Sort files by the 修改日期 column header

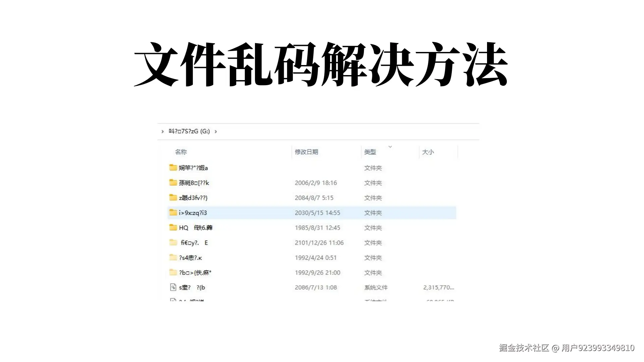coord(306,152)
